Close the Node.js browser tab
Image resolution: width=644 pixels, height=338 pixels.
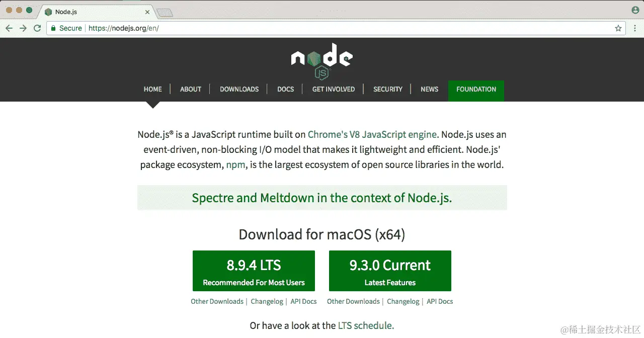click(148, 12)
